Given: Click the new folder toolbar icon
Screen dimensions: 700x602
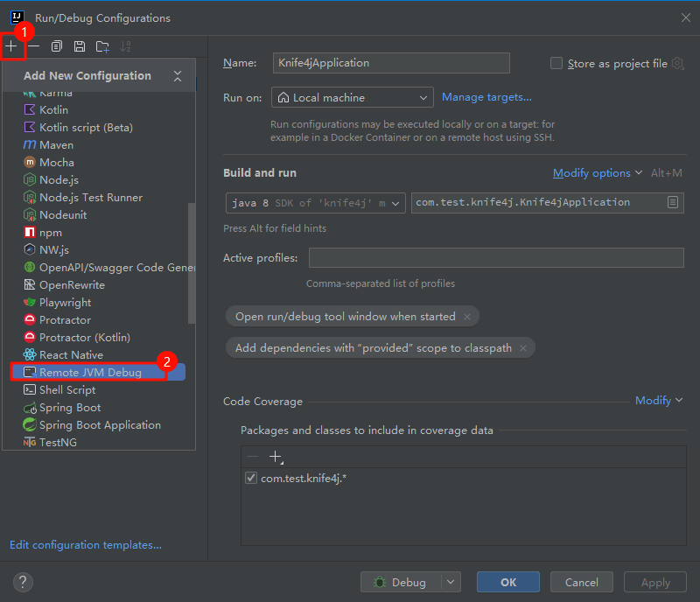Looking at the screenshot, I should (x=103, y=46).
